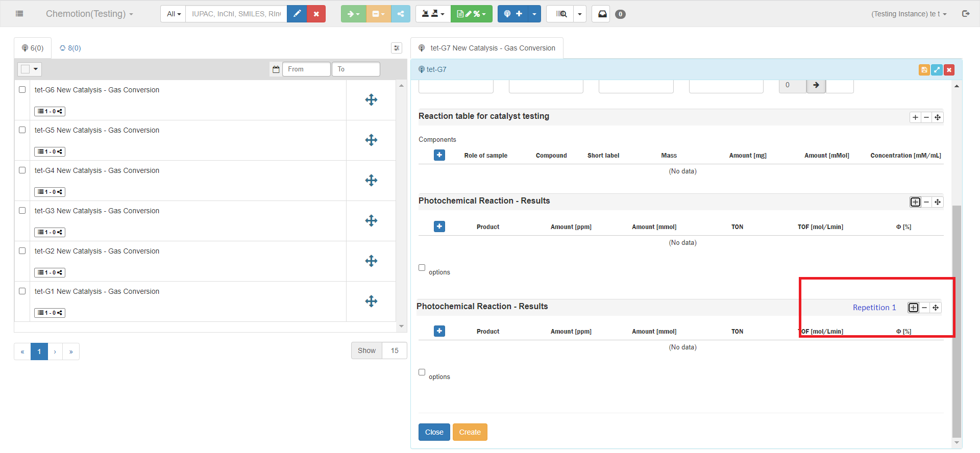Add layer plus icon on Reaction table header

coord(916,117)
